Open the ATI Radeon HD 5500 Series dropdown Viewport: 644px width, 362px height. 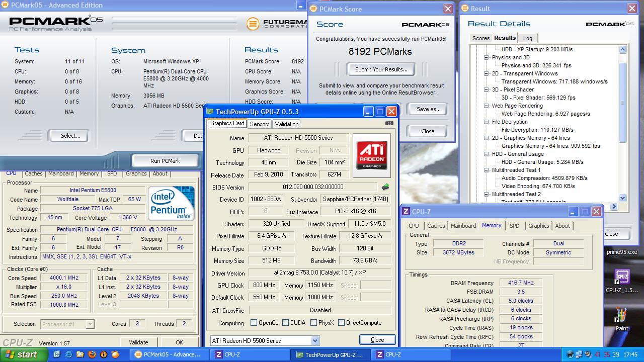315,340
